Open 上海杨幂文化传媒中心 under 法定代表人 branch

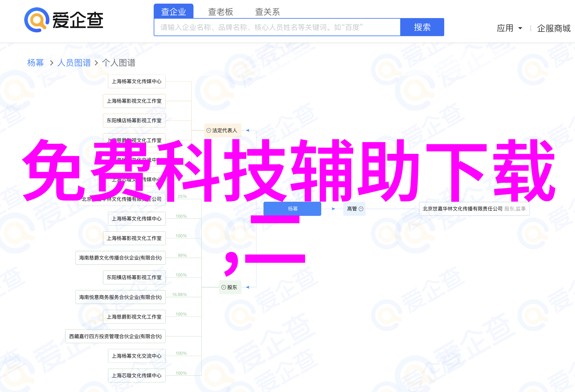pos(137,81)
